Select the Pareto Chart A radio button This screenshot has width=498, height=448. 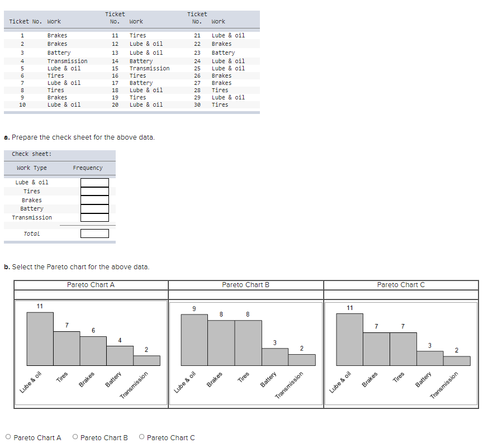pos(8,437)
